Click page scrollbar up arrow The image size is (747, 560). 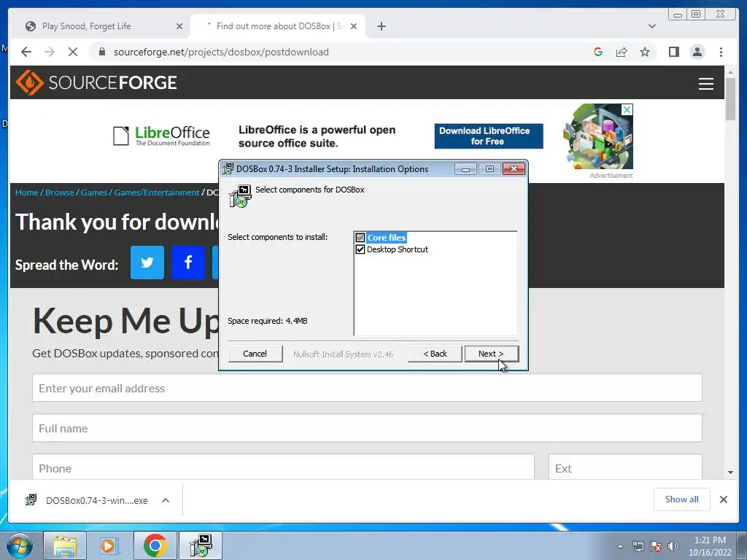coord(730,72)
